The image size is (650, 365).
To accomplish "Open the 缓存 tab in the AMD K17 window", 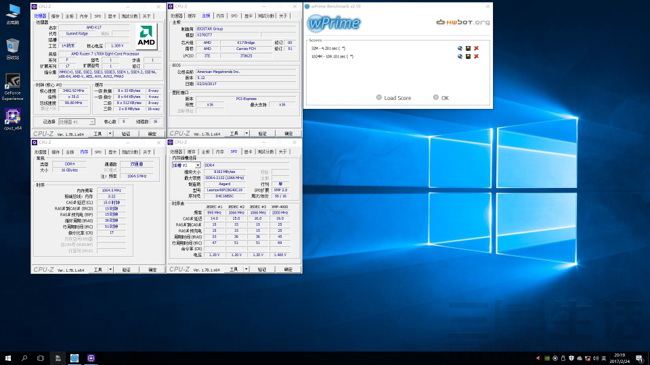I will click(55, 16).
